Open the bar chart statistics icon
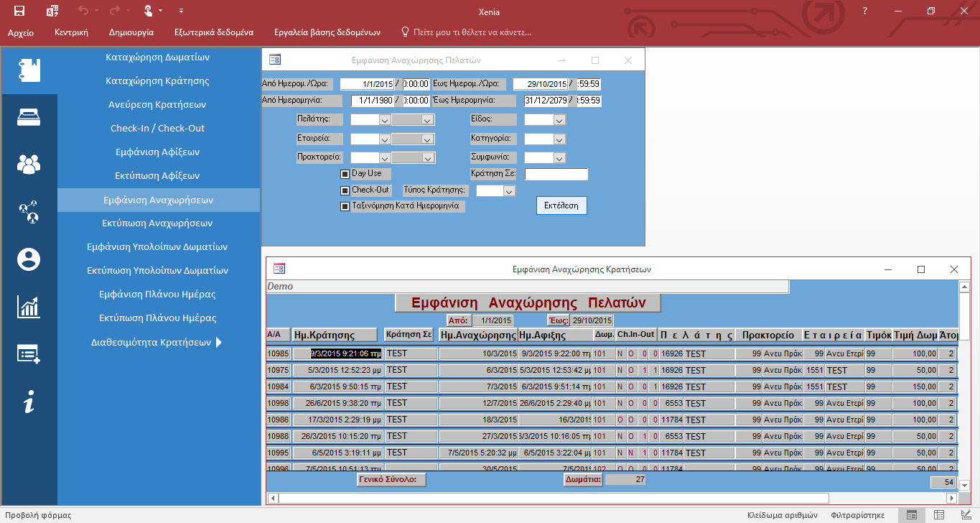This screenshot has height=523, width=980. 29,307
